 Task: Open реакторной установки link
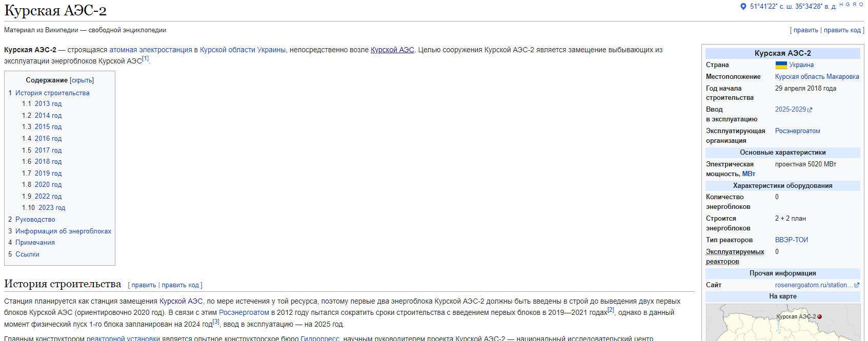123,338
